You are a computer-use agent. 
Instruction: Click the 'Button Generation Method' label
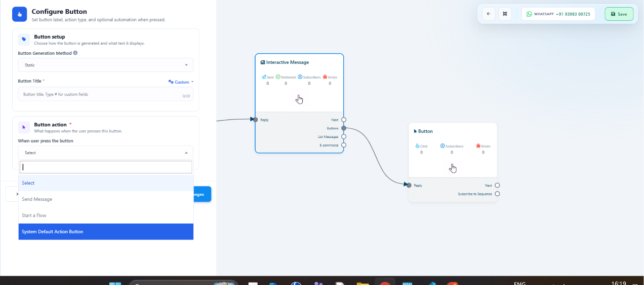click(45, 53)
